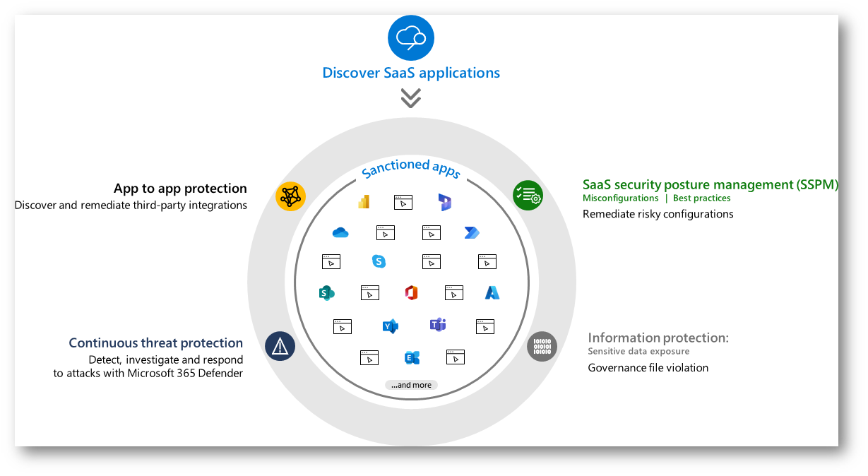Image resolution: width=868 pixels, height=476 pixels.
Task: Click 'Remediate risky configurations' text
Action: click(658, 214)
